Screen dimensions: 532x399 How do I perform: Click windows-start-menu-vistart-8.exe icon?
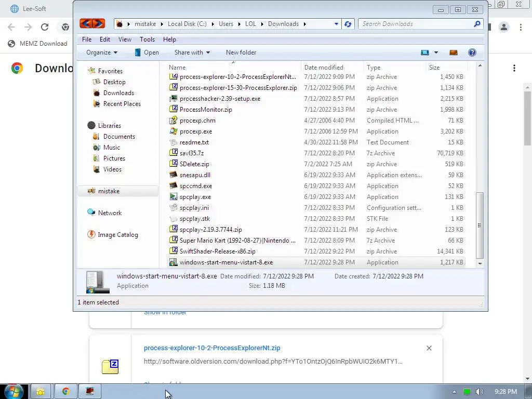click(174, 262)
